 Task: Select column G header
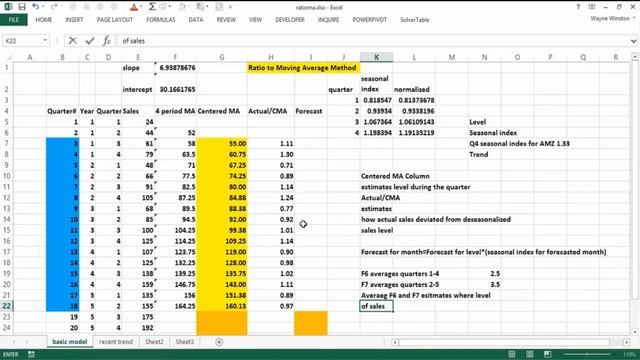pos(222,57)
